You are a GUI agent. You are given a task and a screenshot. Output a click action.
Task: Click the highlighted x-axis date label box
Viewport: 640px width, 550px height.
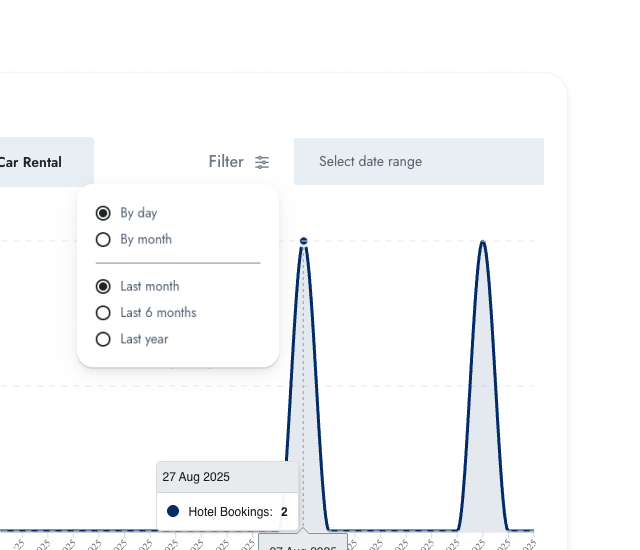[303, 542]
